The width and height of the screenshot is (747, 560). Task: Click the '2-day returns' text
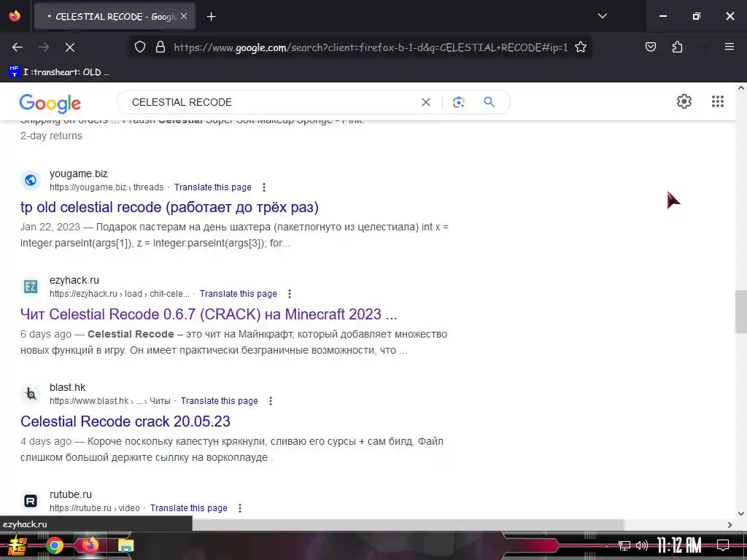(51, 136)
